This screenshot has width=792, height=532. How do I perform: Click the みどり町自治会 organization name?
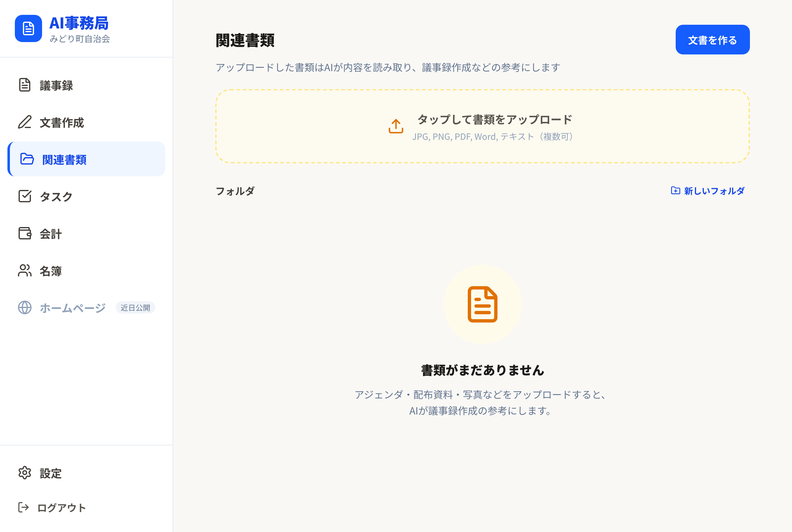tap(80, 39)
